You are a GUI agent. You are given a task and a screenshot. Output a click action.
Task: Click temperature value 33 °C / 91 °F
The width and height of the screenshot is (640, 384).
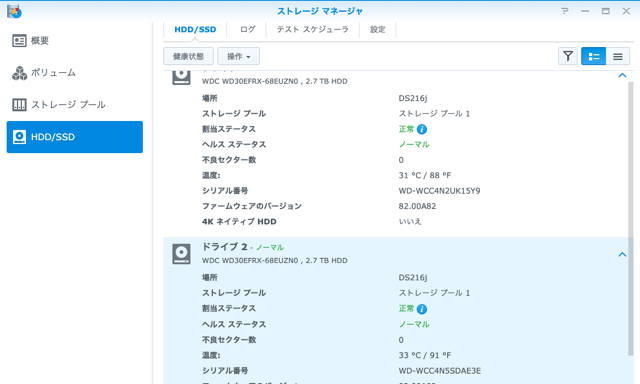coord(424,355)
